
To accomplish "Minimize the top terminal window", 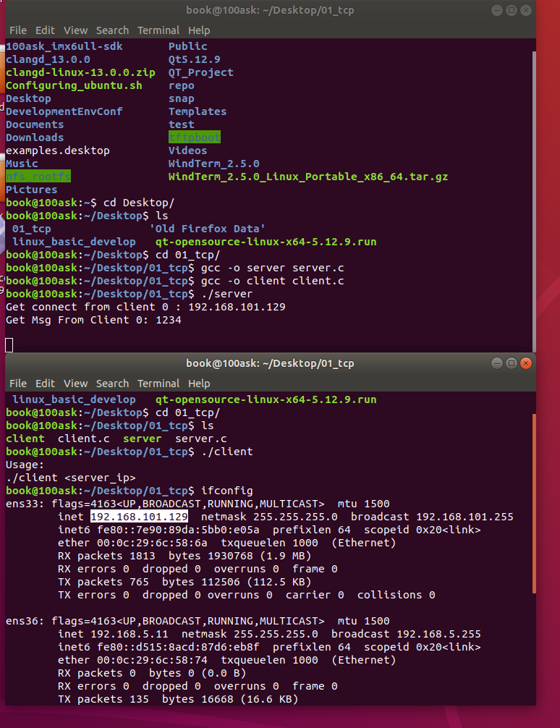I will point(497,10).
